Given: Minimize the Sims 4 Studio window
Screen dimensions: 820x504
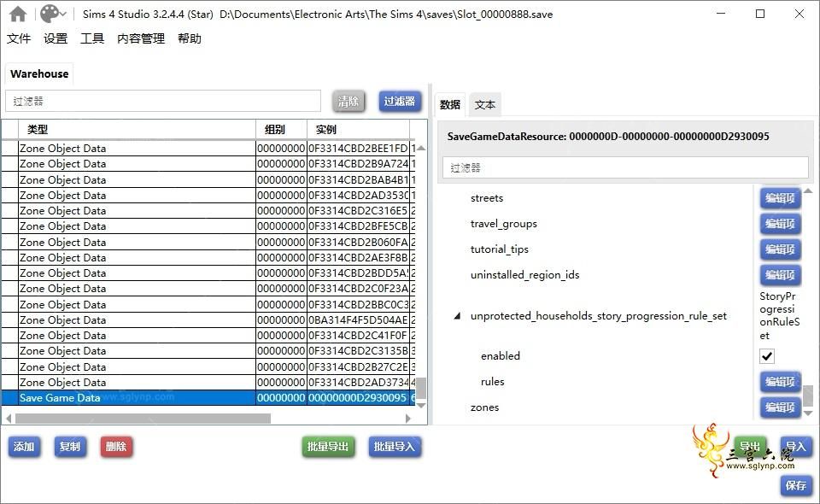Looking at the screenshot, I should pos(721,15).
